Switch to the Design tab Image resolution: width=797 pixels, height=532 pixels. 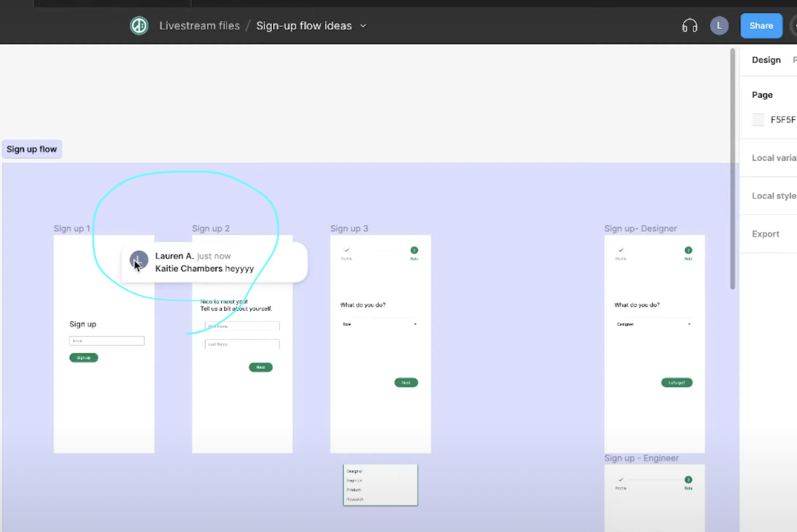coord(766,60)
